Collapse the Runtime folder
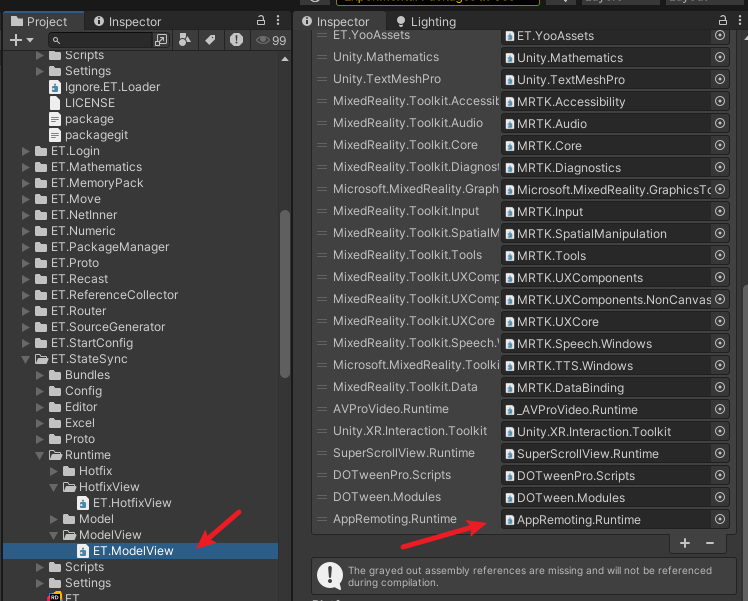This screenshot has width=748, height=601. pyautogui.click(x=40, y=455)
